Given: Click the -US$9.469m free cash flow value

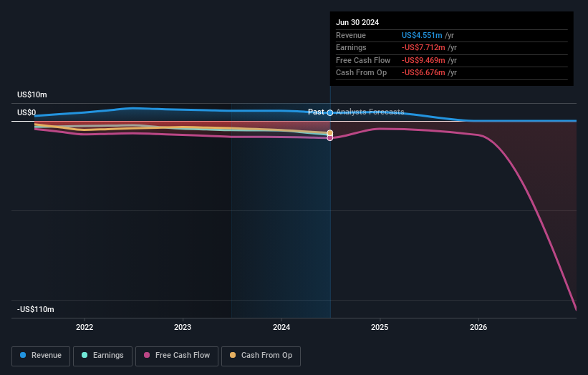Looking at the screenshot, I should [x=423, y=60].
